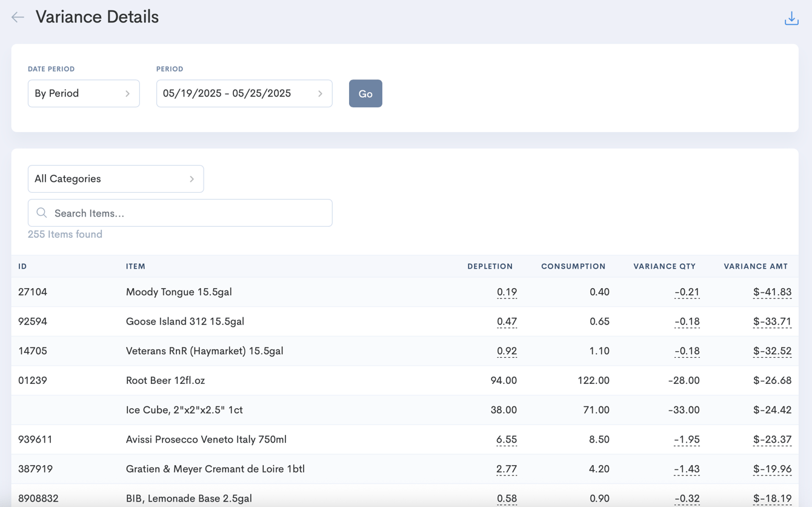The width and height of the screenshot is (812, 507).
Task: Click the Item column header
Action: [x=136, y=266]
